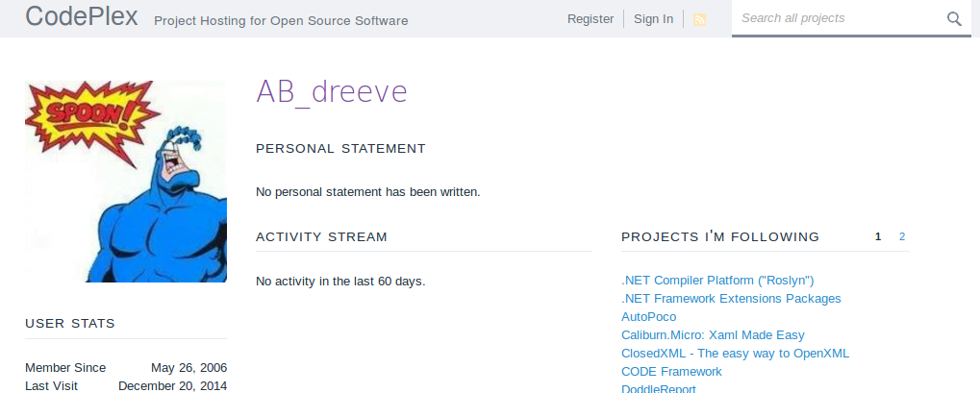
Task: Open Caliburn.Micro: Xaml Made Easy project
Action: pos(713,335)
